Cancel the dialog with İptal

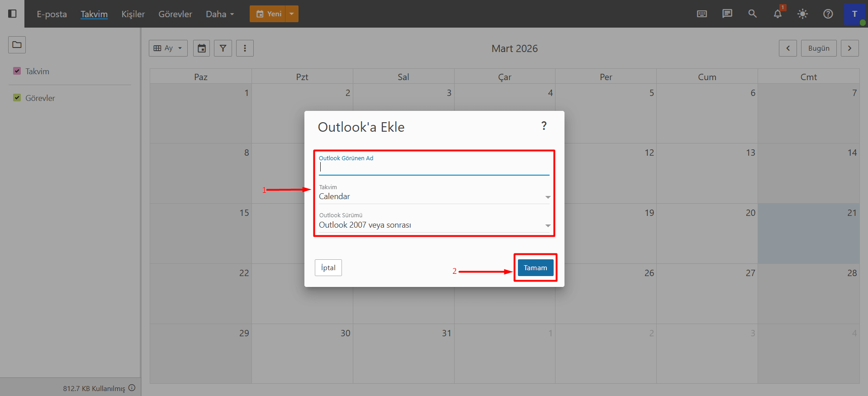328,268
